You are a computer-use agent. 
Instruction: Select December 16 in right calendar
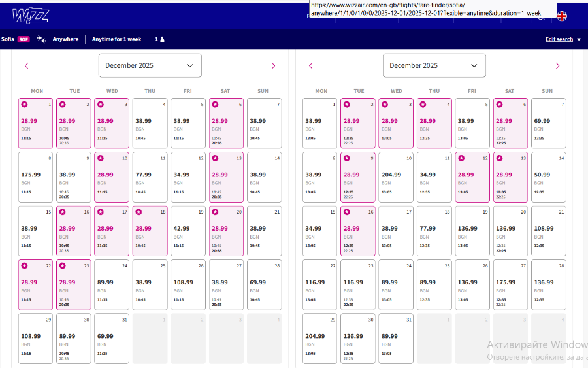click(358, 231)
